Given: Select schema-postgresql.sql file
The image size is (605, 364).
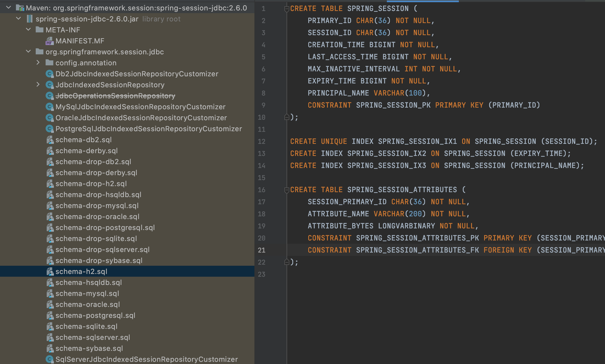Looking at the screenshot, I should click(x=95, y=315).
